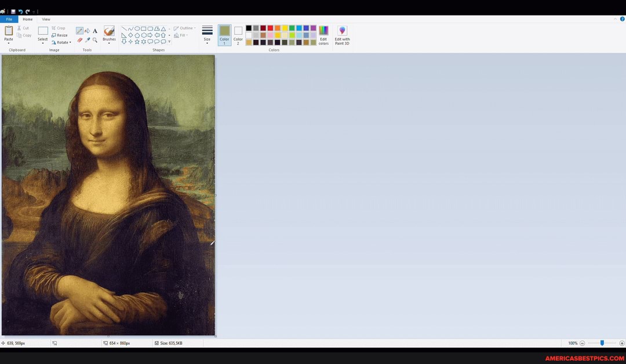Expand the Shapes gallery More arrow

(169, 42)
